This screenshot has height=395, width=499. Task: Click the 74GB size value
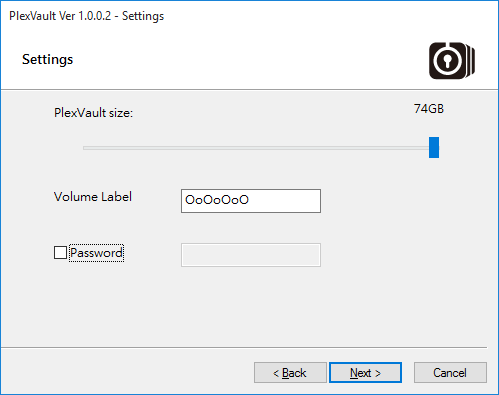point(429,109)
